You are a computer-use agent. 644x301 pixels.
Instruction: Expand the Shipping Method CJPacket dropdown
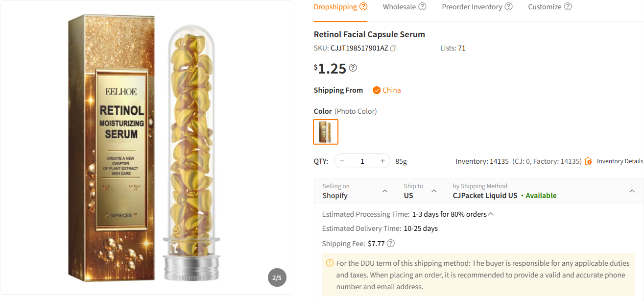[632, 191]
